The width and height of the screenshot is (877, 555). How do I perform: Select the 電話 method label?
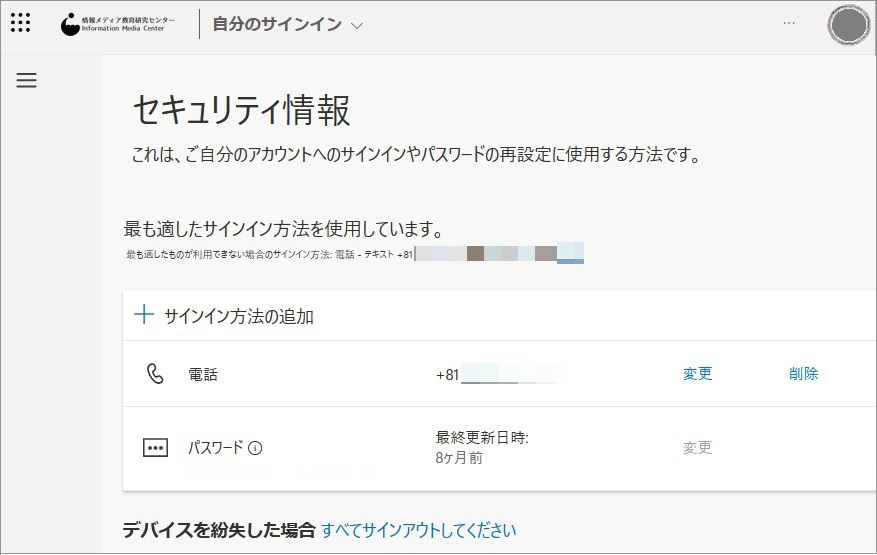click(203, 375)
